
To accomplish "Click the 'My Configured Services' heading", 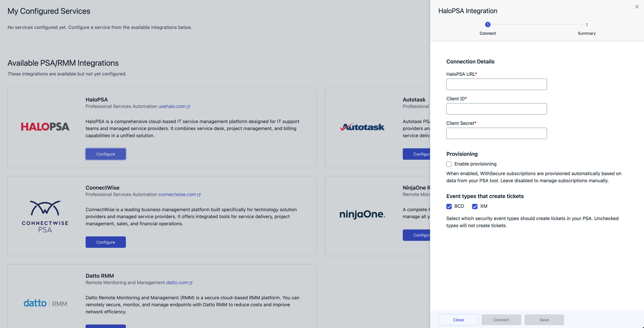I will (x=49, y=11).
